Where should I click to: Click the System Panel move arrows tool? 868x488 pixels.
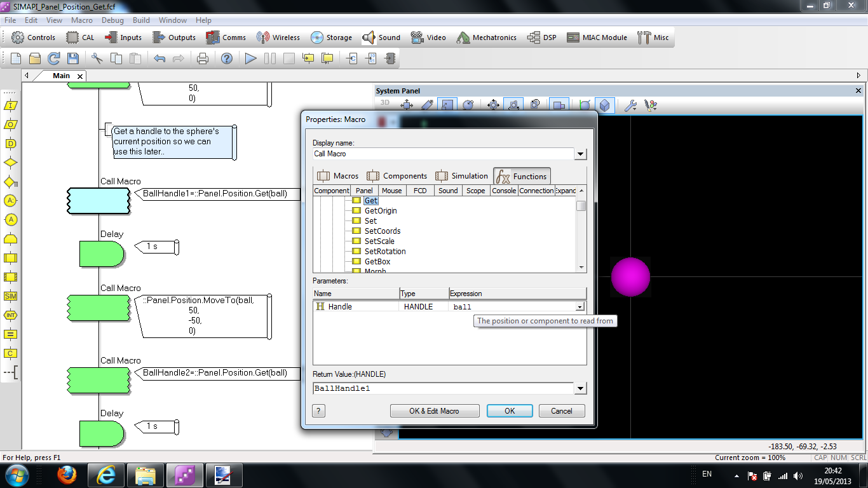[x=407, y=105]
